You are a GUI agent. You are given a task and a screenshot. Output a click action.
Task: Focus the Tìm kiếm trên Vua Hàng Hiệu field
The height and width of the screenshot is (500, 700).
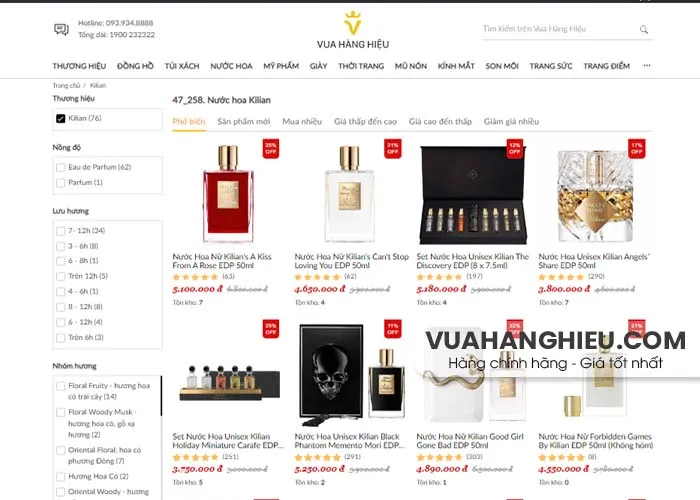[x=558, y=29]
